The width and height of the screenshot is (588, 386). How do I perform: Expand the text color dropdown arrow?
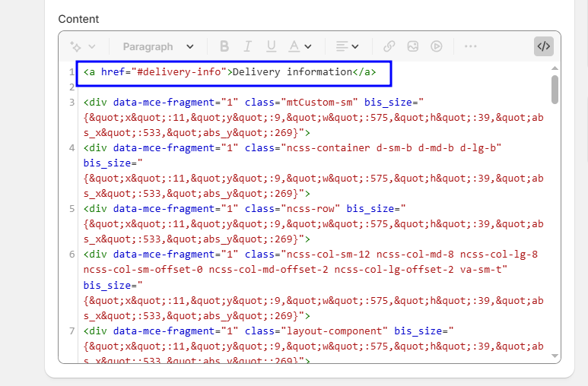coord(308,46)
